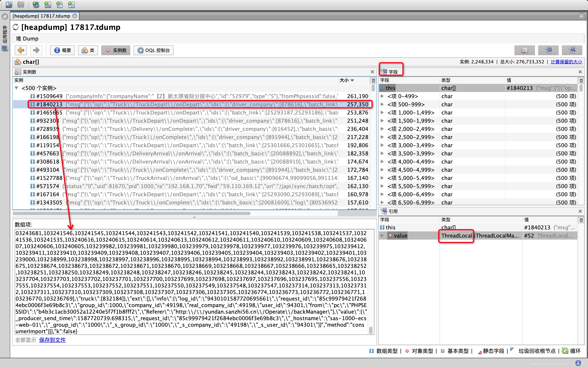The image size is (588, 368).
Task: Click the vertical scrollbar of the 数组项 text area
Action: pos(371,330)
